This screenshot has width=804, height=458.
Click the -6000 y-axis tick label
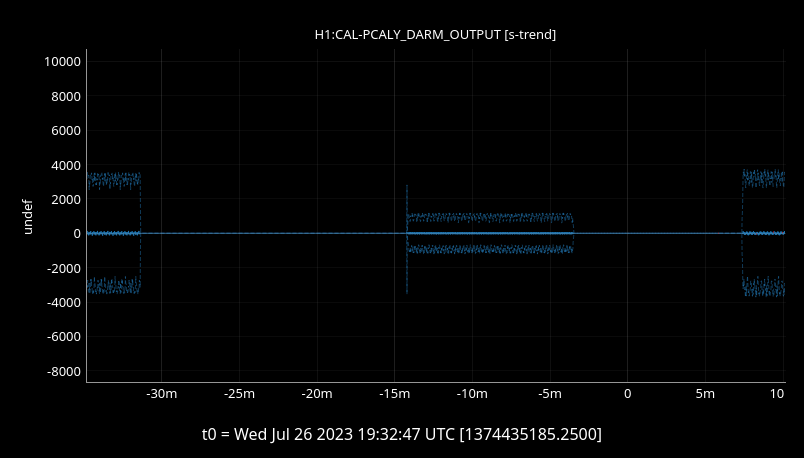[62, 337]
